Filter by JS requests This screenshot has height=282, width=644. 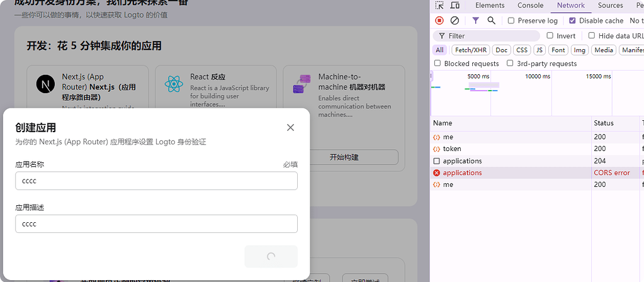[x=539, y=50]
